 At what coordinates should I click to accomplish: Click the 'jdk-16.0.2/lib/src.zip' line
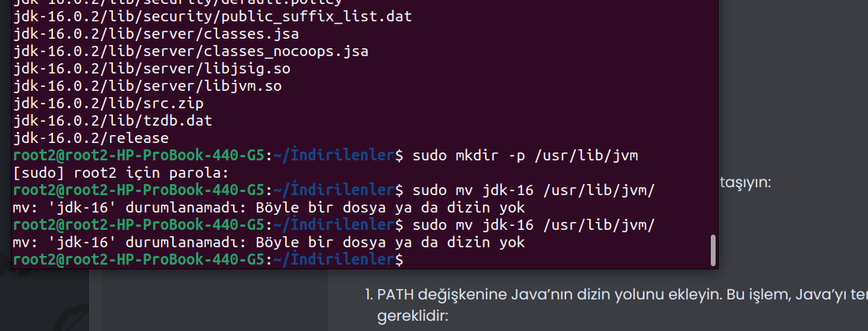click(108, 103)
